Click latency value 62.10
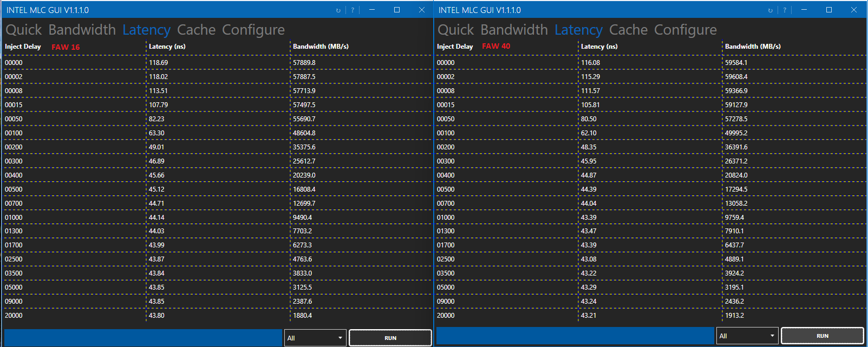868x347 pixels. coord(589,133)
